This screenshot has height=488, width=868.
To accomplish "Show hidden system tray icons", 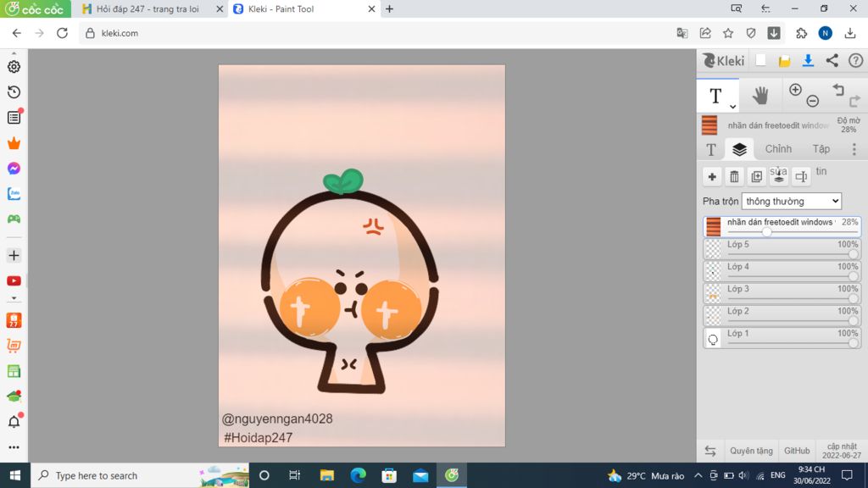I will click(698, 475).
